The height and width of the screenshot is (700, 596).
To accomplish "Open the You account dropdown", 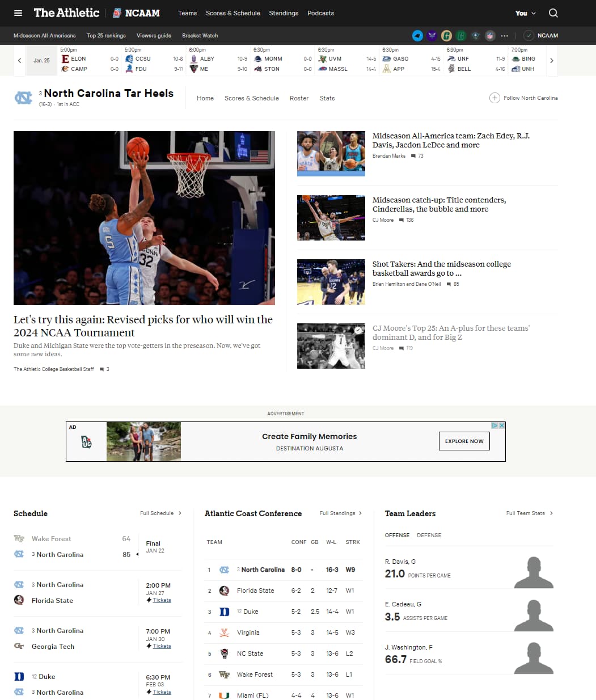I will pos(525,13).
